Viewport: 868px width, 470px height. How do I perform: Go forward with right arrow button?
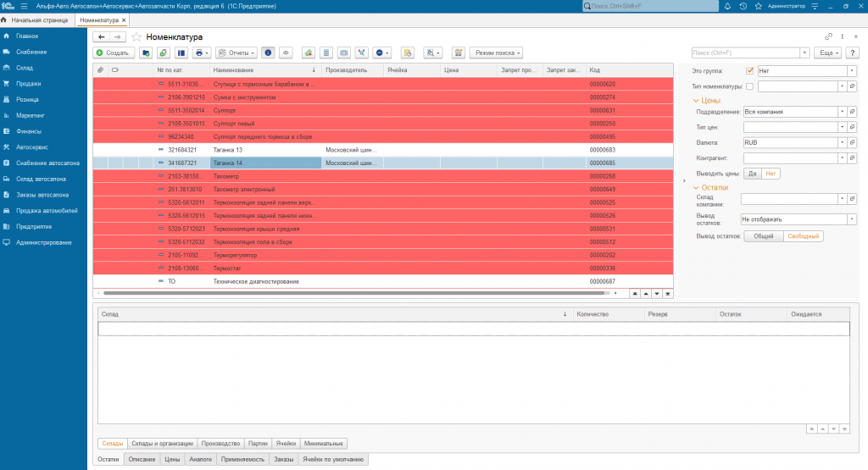[x=117, y=37]
